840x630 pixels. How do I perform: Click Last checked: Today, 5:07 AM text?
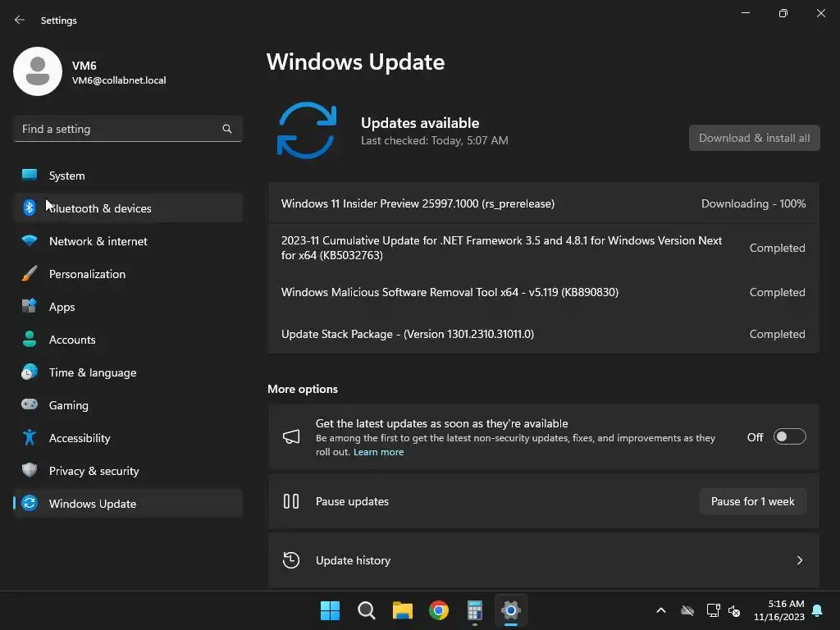(435, 140)
